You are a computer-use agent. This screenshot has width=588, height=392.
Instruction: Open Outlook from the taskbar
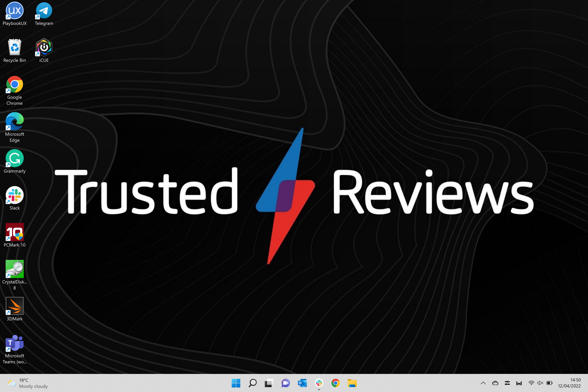(302, 383)
